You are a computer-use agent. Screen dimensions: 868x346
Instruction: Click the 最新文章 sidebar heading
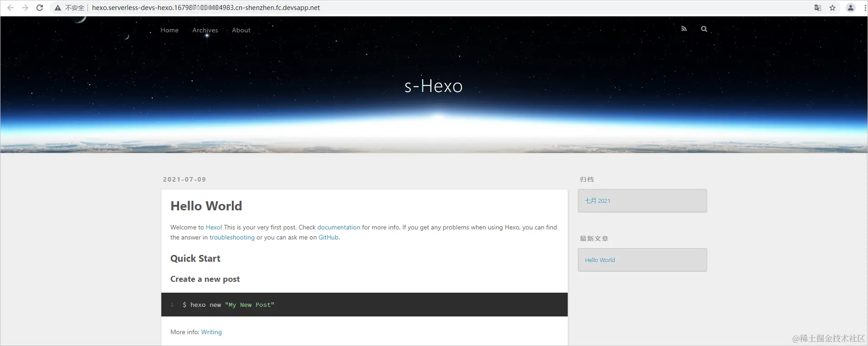[594, 239]
